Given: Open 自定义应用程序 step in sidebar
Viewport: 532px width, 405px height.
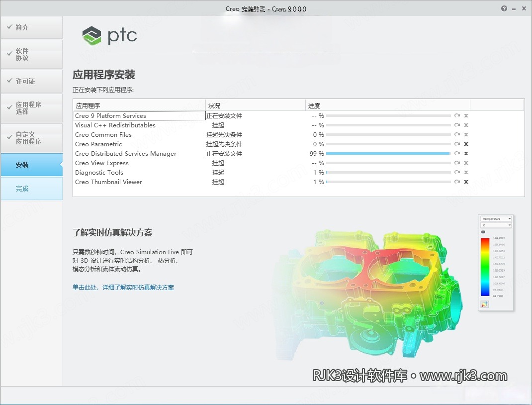Looking at the screenshot, I should 31,138.
